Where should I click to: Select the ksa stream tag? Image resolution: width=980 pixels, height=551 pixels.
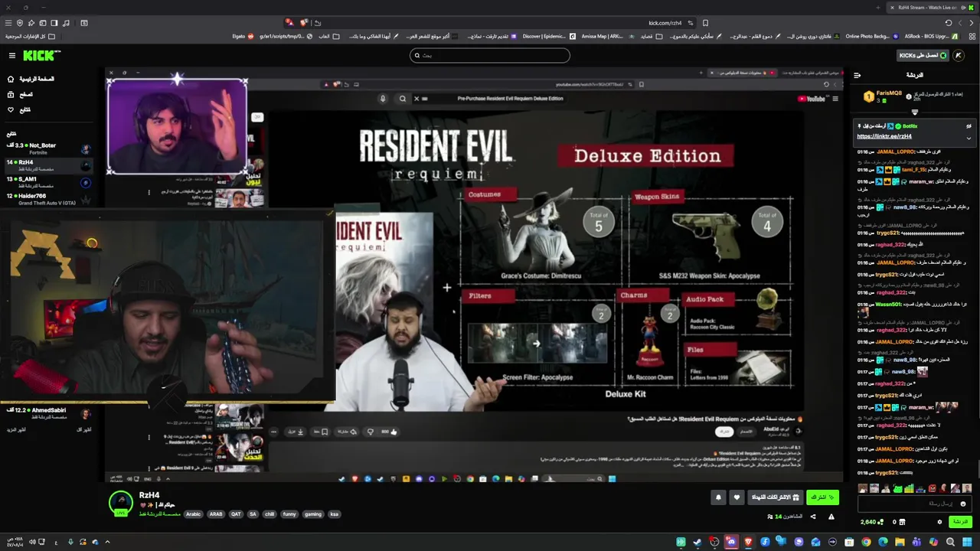(x=334, y=514)
